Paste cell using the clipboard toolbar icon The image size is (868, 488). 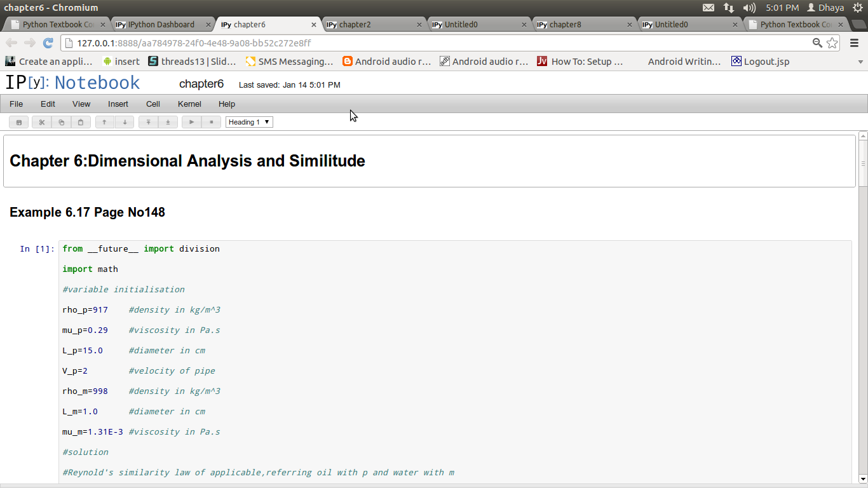(x=80, y=122)
